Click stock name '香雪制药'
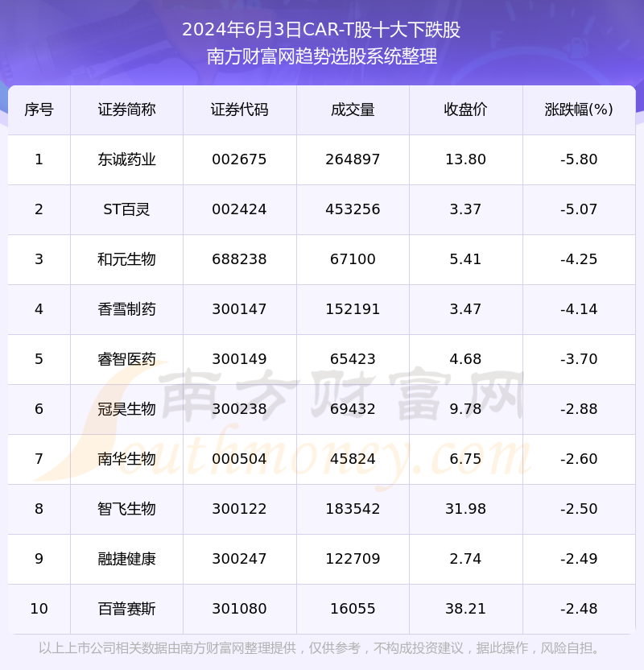 click(127, 309)
